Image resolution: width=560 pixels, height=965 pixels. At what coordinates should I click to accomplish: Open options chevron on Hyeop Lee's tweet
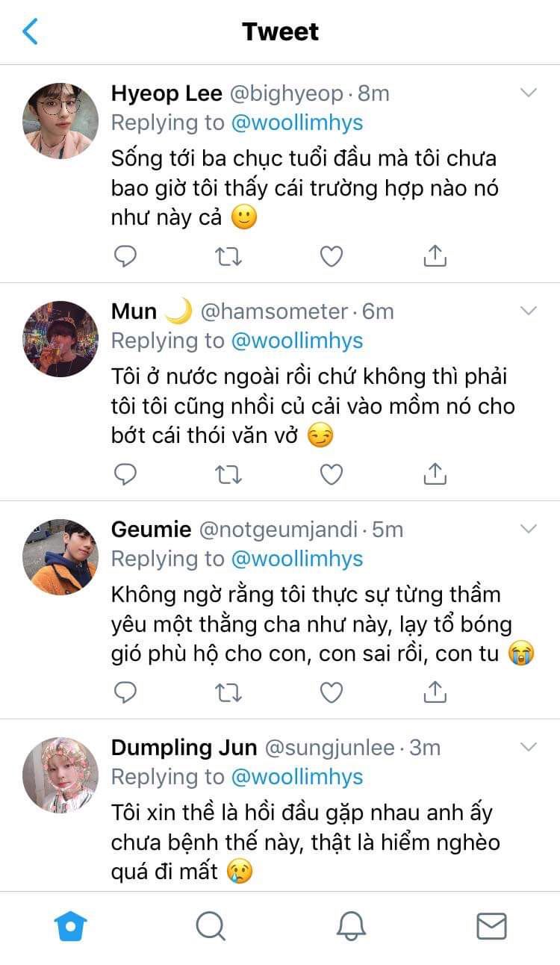(529, 93)
